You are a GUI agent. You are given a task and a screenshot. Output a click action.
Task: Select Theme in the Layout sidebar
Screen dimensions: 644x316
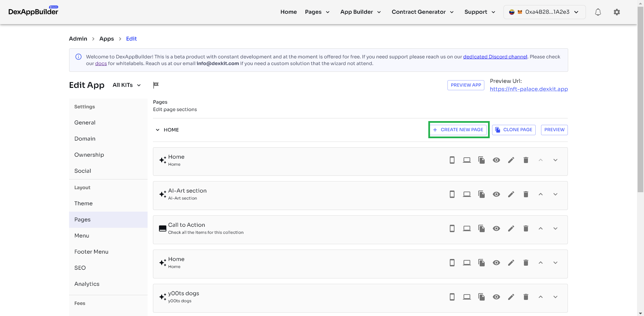point(84,203)
